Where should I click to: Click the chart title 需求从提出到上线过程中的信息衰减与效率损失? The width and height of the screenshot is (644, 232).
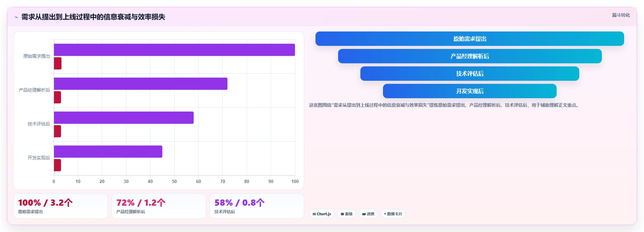(x=93, y=17)
